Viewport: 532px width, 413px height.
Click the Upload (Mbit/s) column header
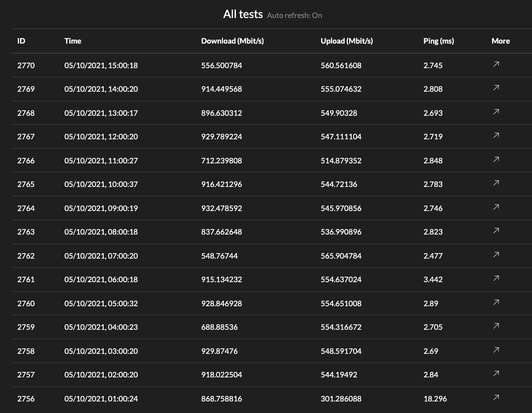(347, 41)
